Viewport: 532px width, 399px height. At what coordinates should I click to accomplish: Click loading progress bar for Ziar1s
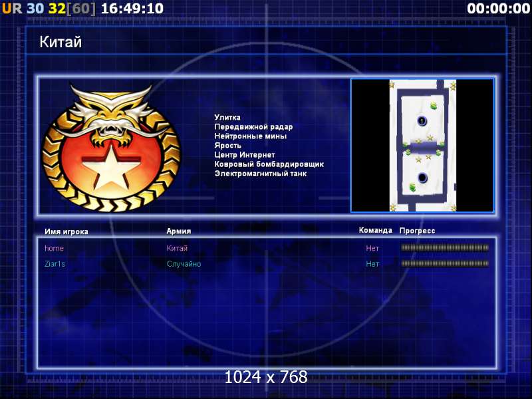445,263
